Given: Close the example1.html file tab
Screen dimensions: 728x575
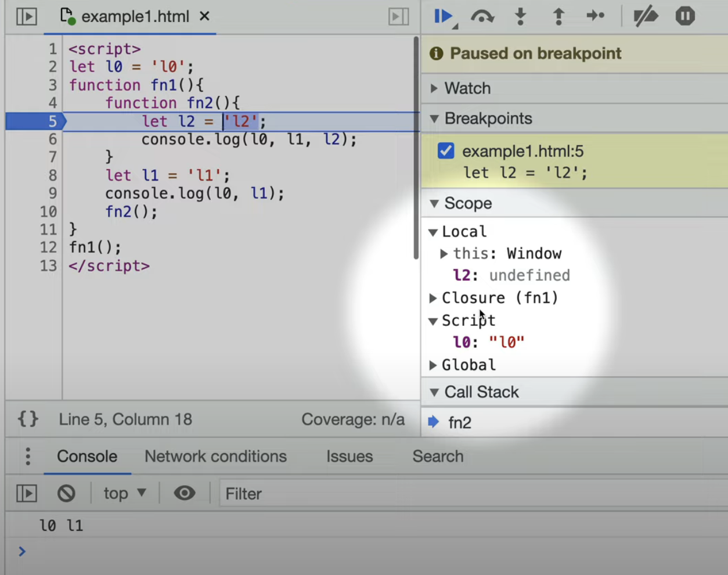Looking at the screenshot, I should point(204,16).
